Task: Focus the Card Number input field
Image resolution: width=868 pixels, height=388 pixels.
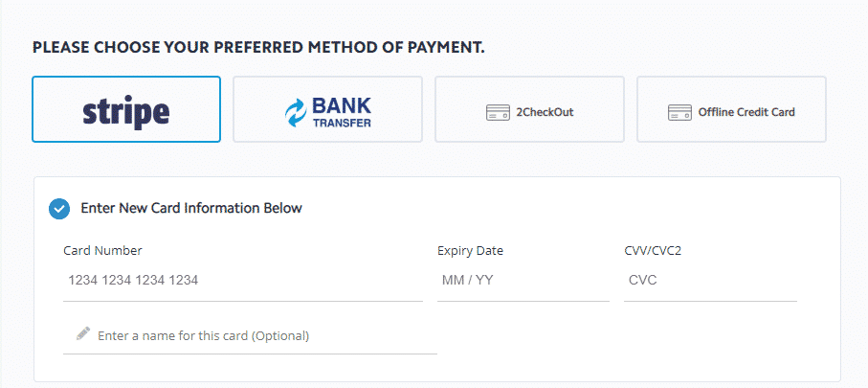Action: 242,281
